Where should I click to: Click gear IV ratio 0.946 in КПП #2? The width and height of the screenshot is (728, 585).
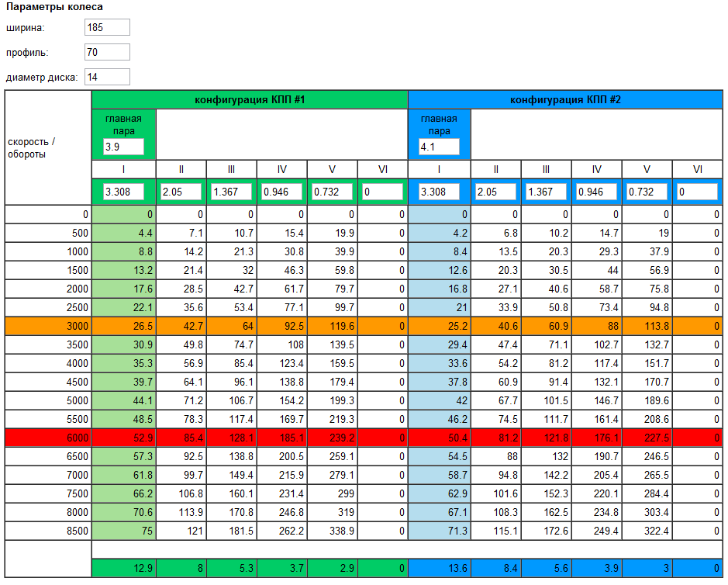point(597,192)
